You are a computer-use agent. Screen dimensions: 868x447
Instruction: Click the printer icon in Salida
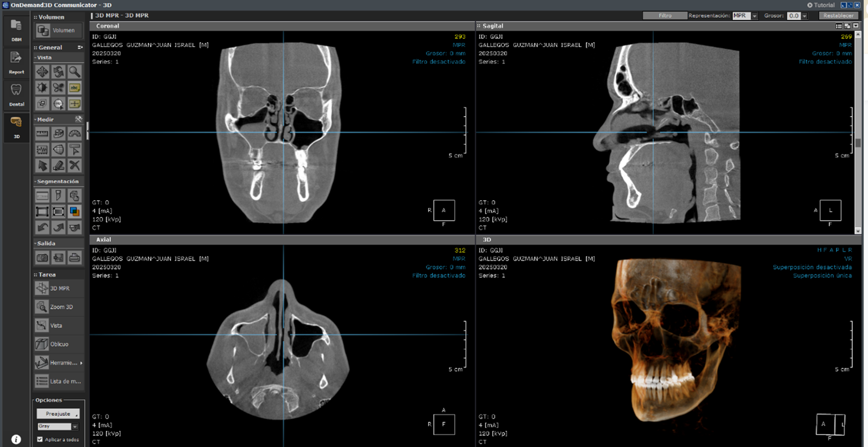[74, 258]
